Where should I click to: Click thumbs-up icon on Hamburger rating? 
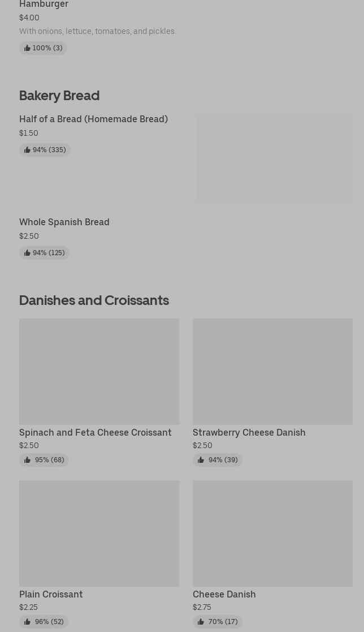click(27, 48)
